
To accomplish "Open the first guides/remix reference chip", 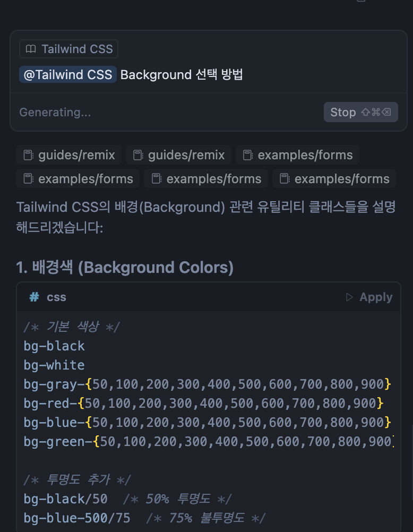I will click(x=69, y=155).
